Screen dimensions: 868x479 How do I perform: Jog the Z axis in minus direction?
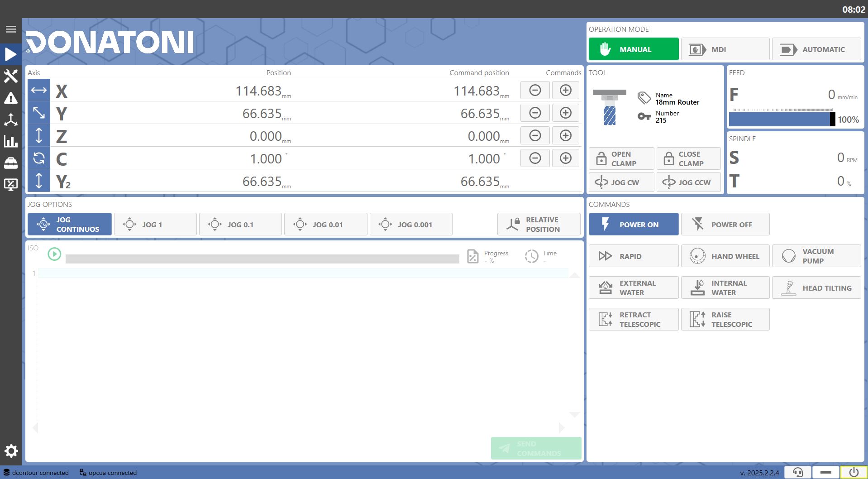click(535, 136)
